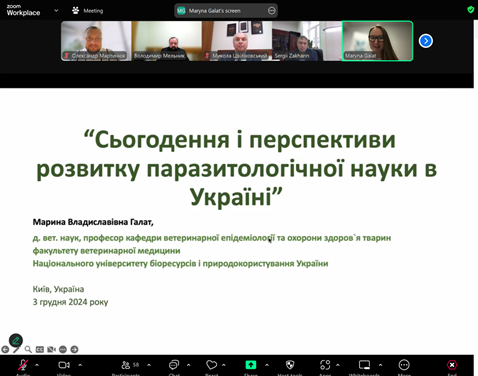Image resolution: width=478 pixels, height=376 pixels.
Task: Click text Київ, Україна
Action: pyautogui.click(x=58, y=289)
